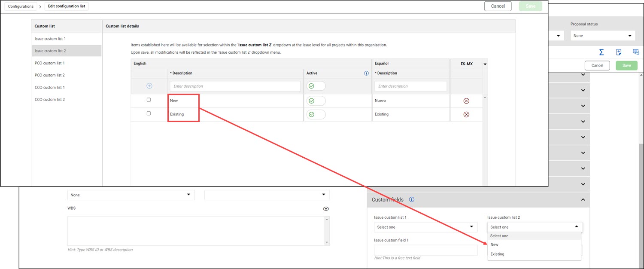
Task: Toggle Active switch for New item
Action: (316, 101)
